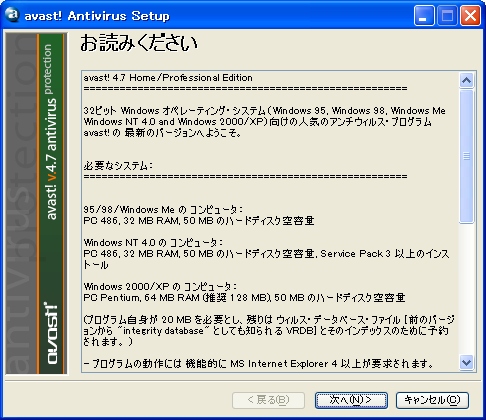This screenshot has height=420, width=486.
Task: Click the scroll down arrow of readme
Action: [466, 362]
